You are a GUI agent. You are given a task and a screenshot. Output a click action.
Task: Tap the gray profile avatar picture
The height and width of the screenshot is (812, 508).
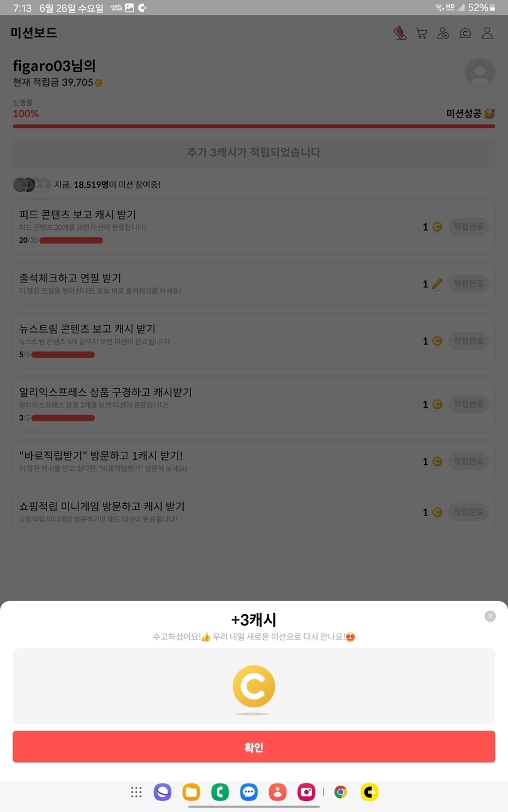[x=480, y=73]
